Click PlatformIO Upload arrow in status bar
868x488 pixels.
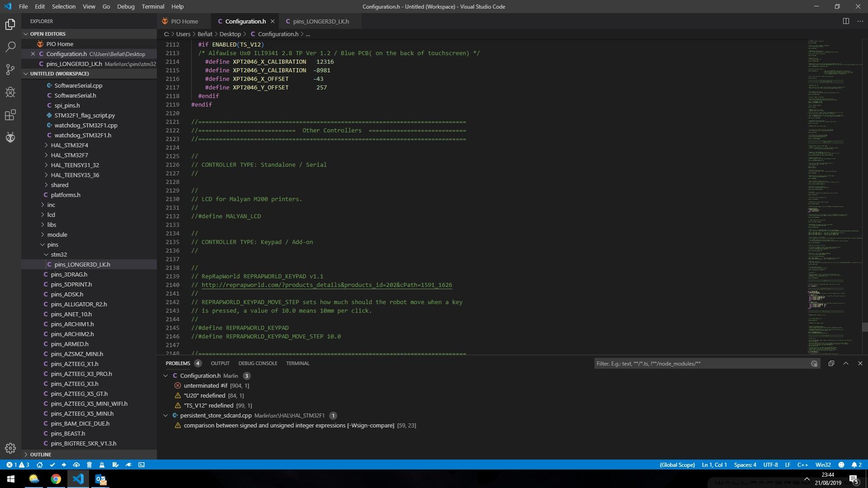[x=64, y=465]
